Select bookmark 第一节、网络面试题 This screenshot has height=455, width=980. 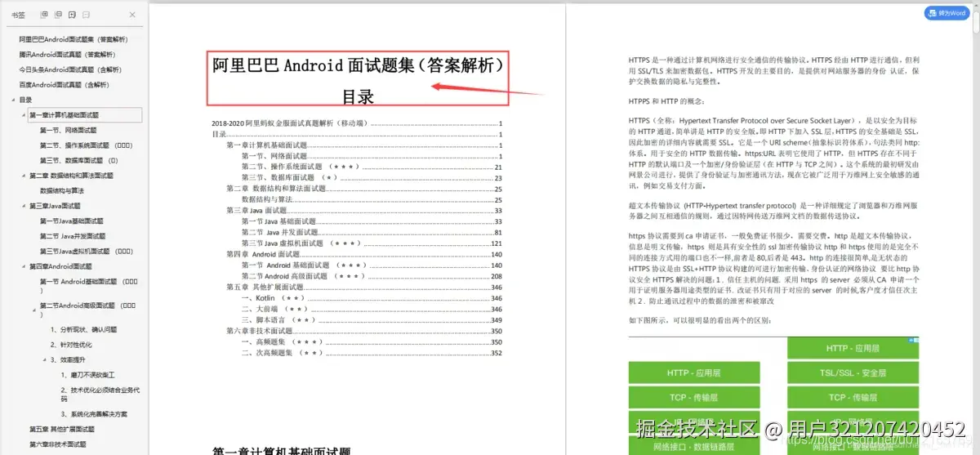(x=68, y=130)
